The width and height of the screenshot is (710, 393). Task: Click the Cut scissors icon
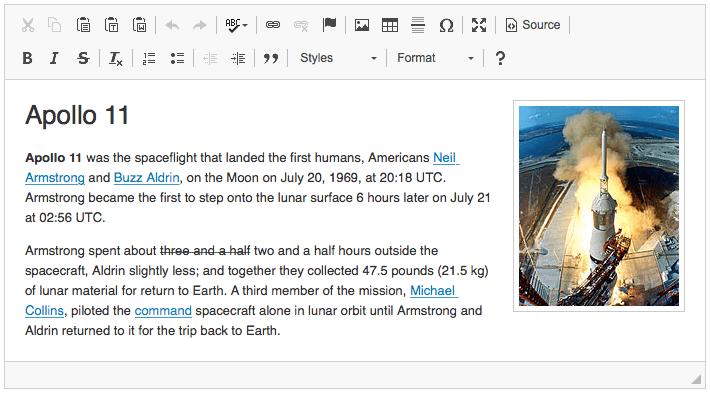pos(28,25)
